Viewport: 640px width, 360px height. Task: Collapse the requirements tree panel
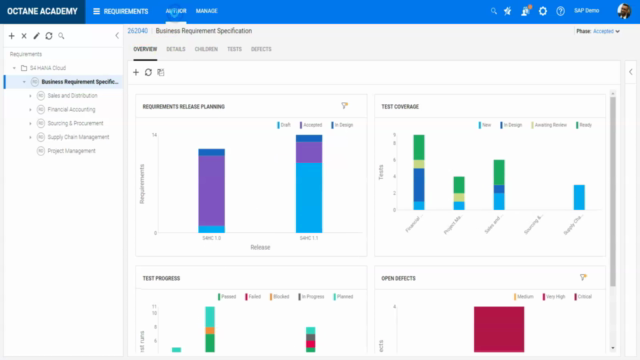117,36
